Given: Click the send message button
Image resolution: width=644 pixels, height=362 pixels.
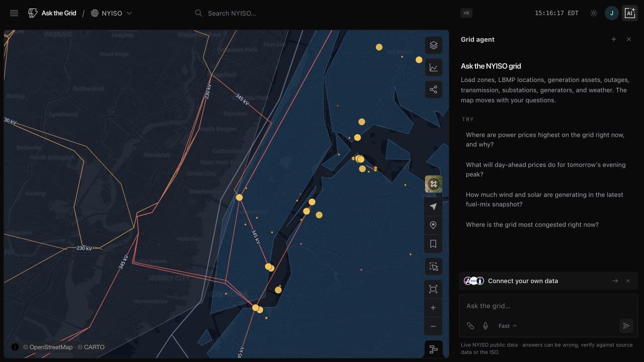Looking at the screenshot, I should click(x=626, y=326).
